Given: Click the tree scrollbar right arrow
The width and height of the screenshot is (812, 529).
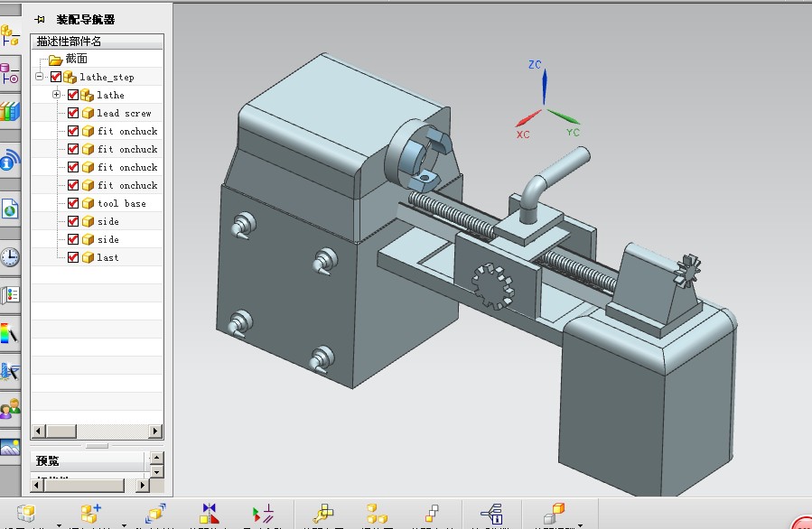Looking at the screenshot, I should [155, 432].
